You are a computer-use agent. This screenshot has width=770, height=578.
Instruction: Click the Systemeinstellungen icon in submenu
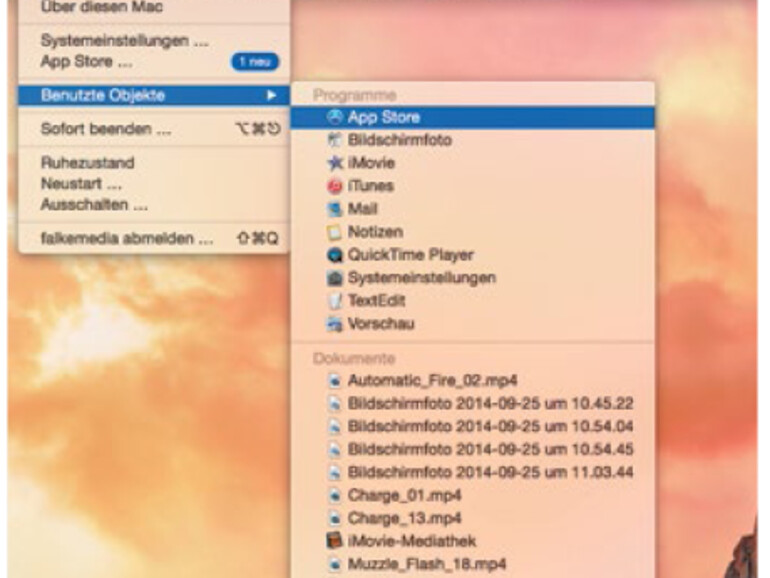pos(334,278)
